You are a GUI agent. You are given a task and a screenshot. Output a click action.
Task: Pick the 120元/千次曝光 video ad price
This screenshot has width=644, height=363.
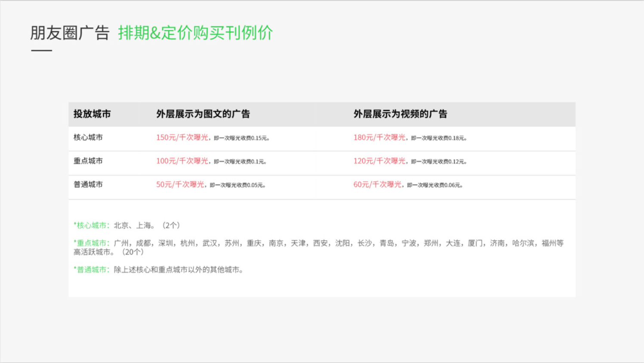point(379,161)
